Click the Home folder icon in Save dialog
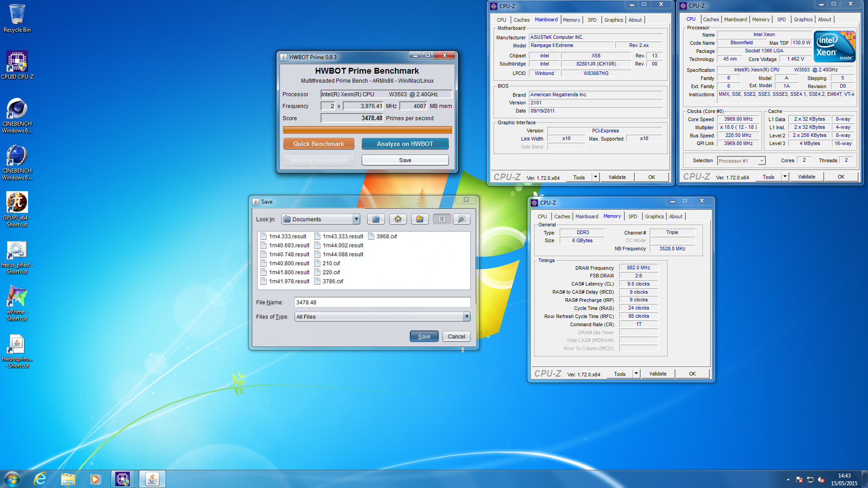Screen dimensions: 868x488 398,219
